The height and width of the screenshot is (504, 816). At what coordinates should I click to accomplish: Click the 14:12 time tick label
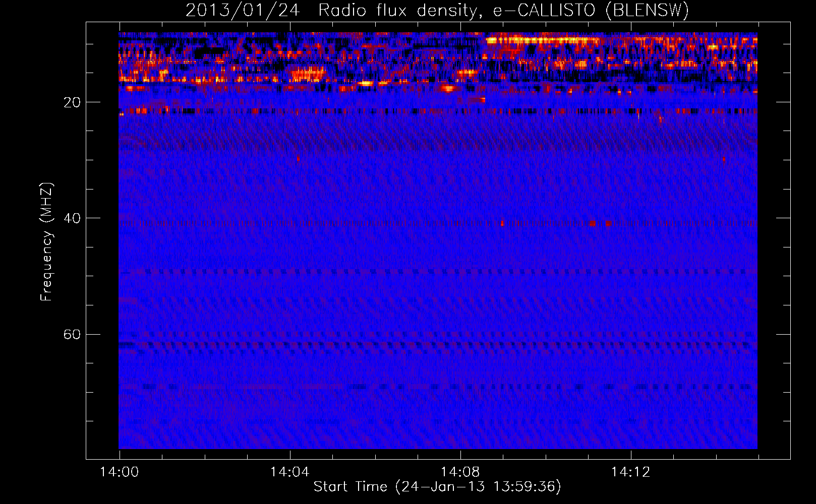pyautogui.click(x=631, y=472)
